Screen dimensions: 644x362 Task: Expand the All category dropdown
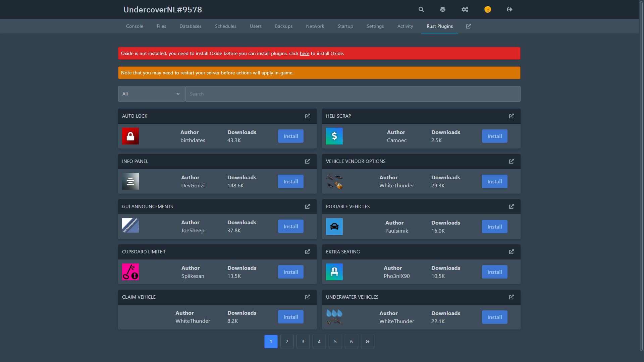tap(151, 94)
